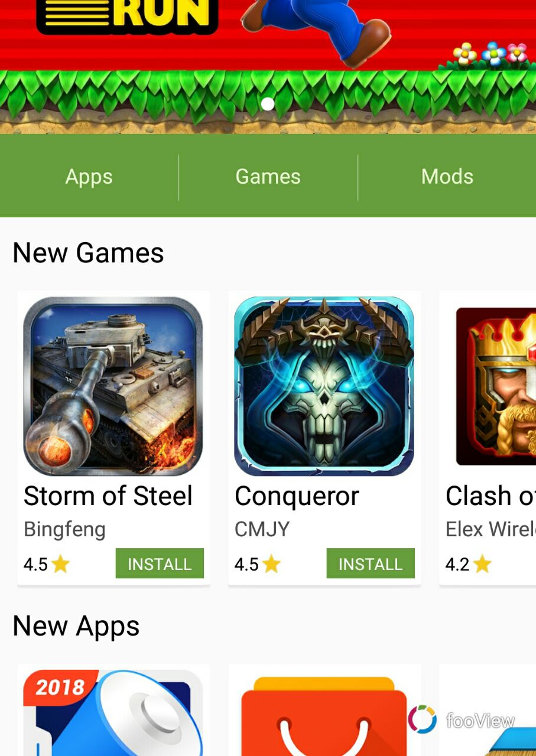Select the banner carousel page indicator dot

point(268,104)
